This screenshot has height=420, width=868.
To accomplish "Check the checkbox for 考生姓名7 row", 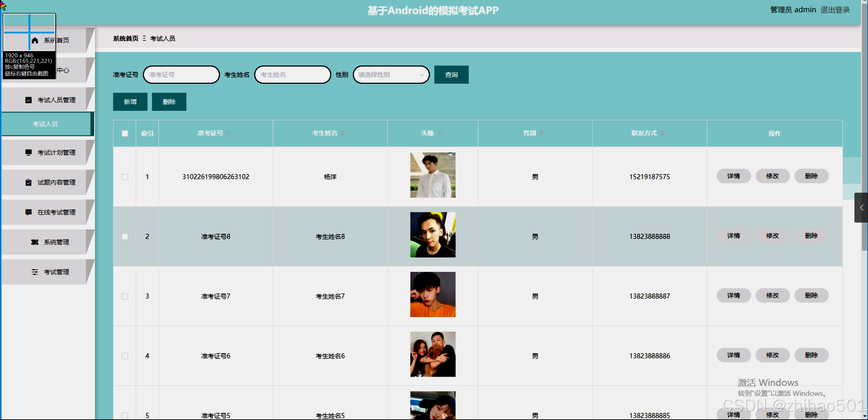I will tap(125, 297).
